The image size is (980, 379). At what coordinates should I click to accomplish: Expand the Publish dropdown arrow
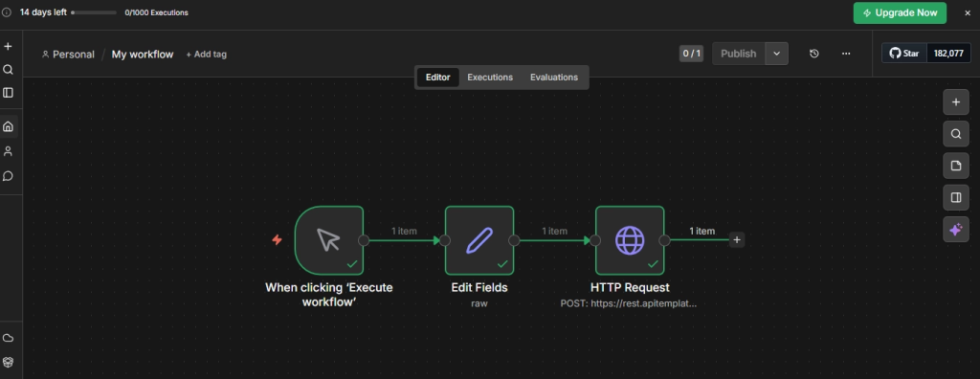point(777,54)
